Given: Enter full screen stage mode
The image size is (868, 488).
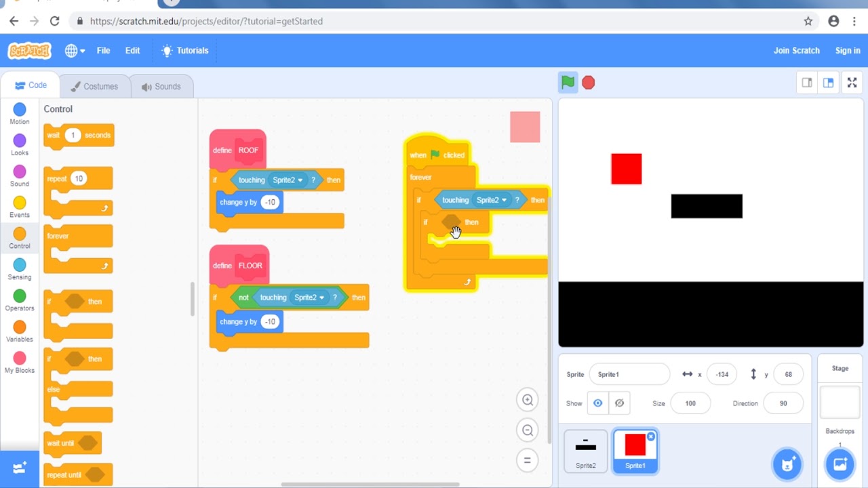Looking at the screenshot, I should coord(852,83).
